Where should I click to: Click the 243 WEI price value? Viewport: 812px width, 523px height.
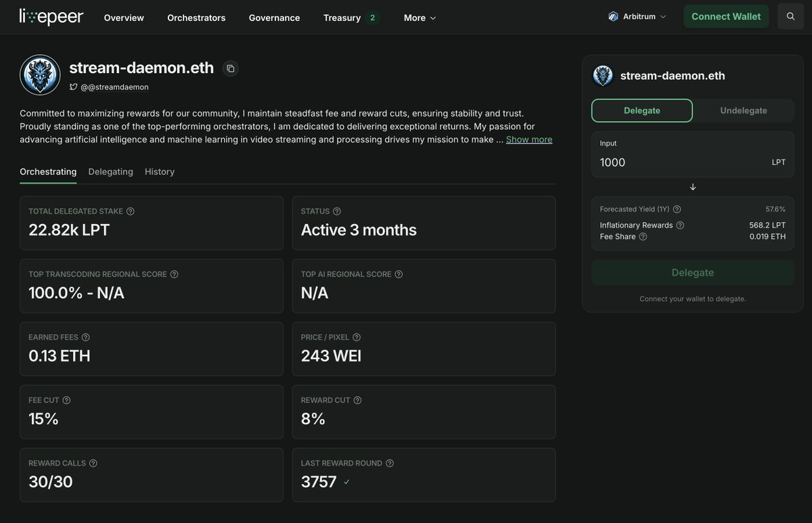[x=331, y=356]
